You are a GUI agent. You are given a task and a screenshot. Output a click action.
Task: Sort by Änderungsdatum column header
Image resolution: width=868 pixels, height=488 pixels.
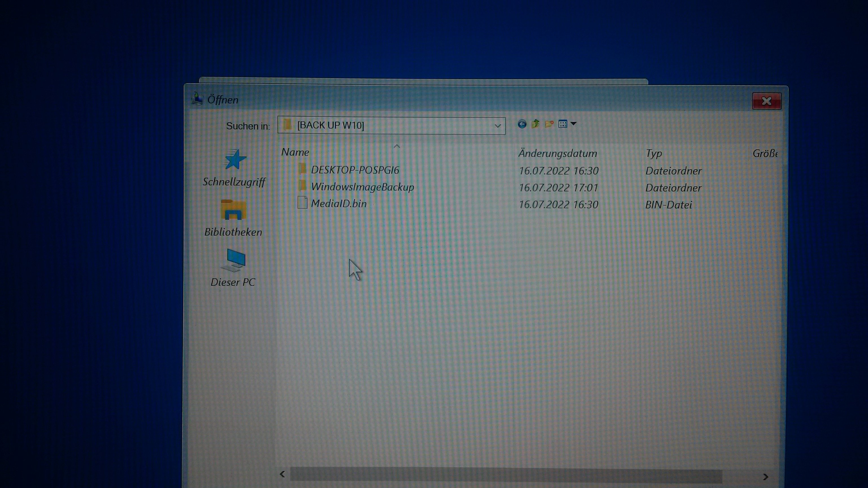pyautogui.click(x=557, y=154)
